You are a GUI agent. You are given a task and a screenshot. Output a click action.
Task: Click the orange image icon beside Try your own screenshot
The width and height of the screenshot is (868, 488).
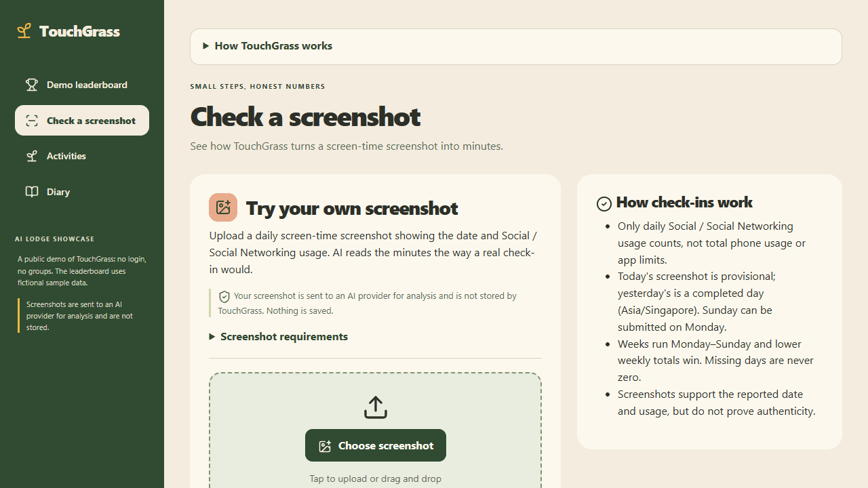click(223, 207)
